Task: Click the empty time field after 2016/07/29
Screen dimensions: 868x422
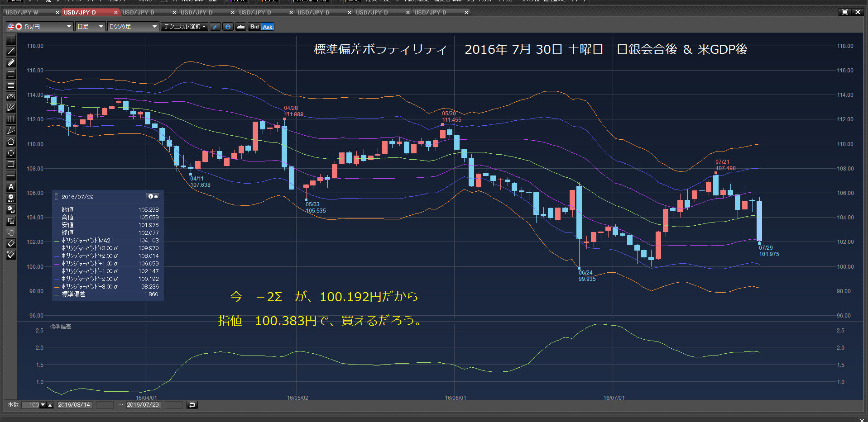Action: tap(173, 405)
